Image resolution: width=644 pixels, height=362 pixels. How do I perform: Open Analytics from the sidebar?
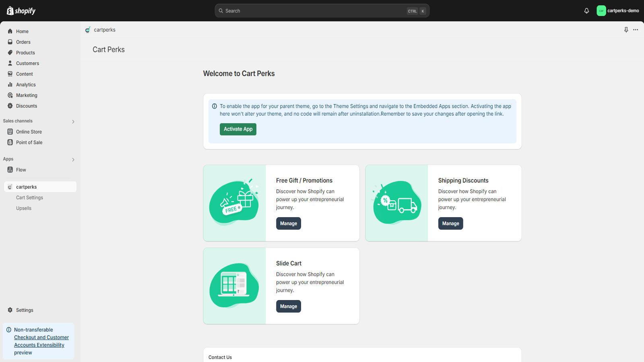(26, 85)
